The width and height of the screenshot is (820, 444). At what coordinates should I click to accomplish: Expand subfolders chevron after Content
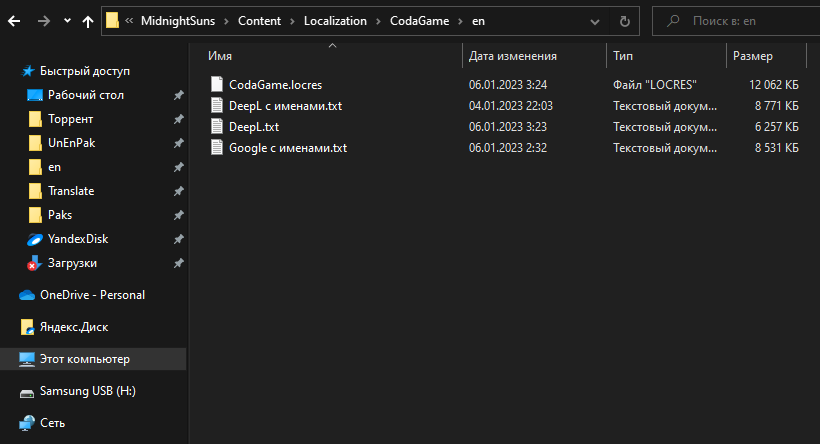click(x=292, y=21)
